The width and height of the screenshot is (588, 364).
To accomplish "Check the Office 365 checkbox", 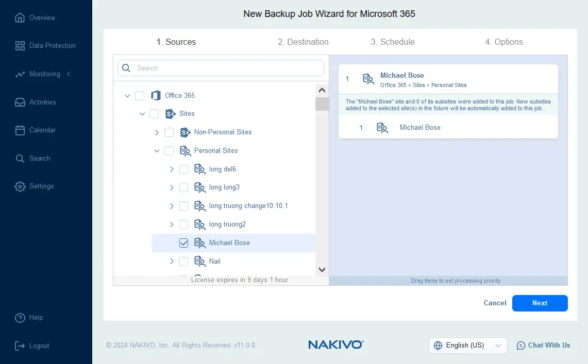I will coord(140,95).
